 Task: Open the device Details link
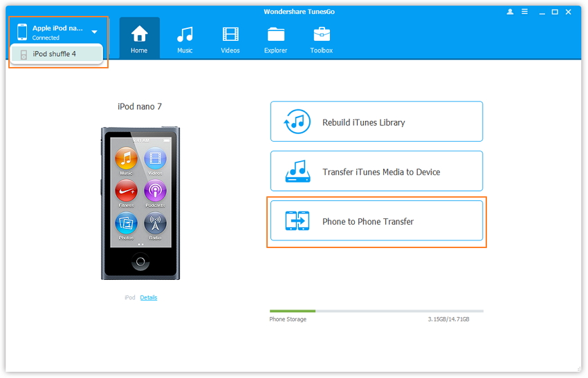(149, 298)
